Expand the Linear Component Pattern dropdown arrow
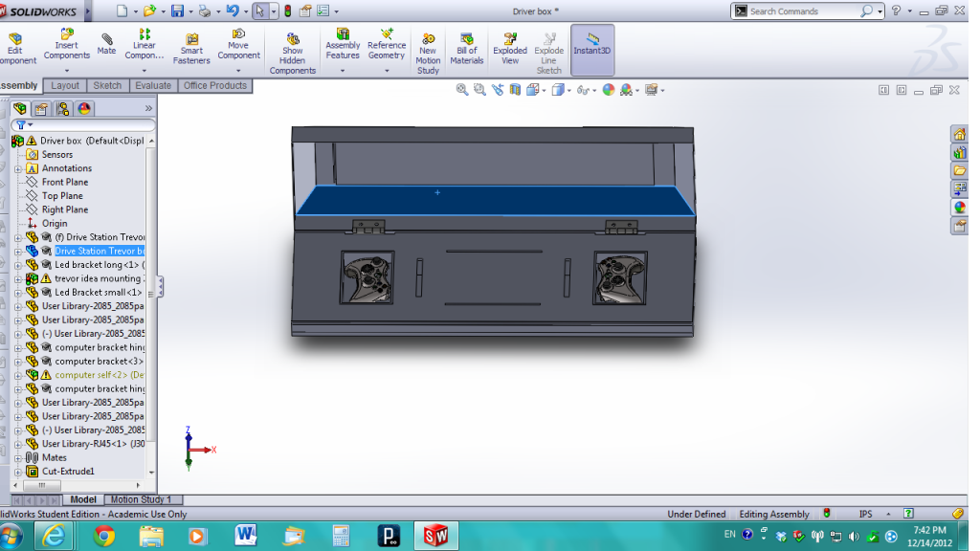980x551 pixels. pos(144,71)
